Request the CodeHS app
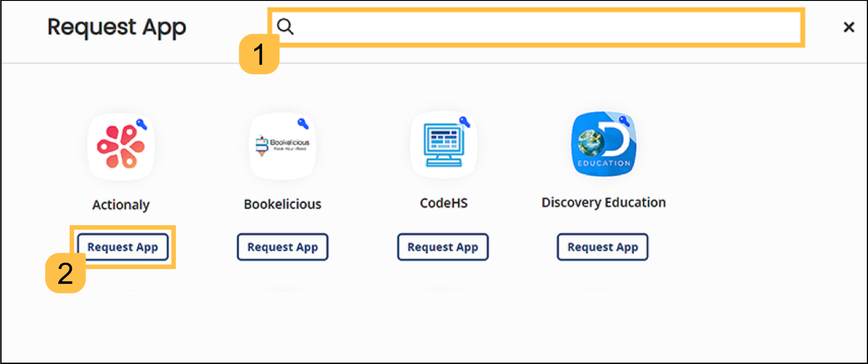Image resolution: width=868 pixels, height=364 pixels. (443, 247)
